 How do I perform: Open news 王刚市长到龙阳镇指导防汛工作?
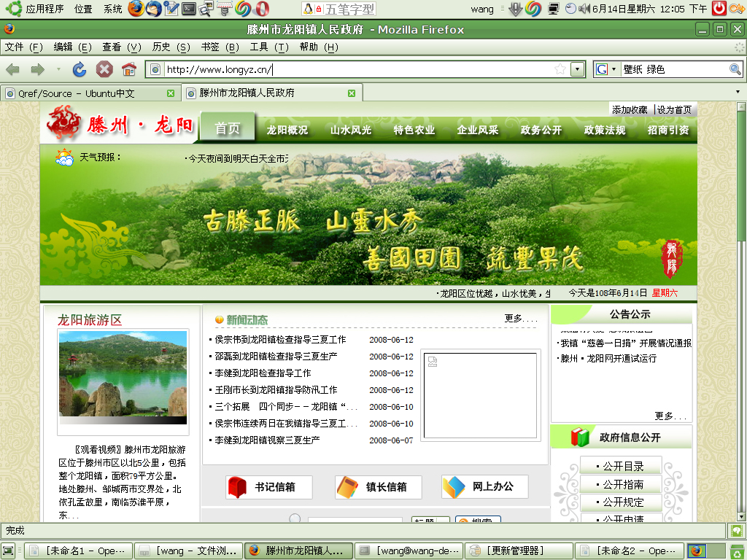276,390
